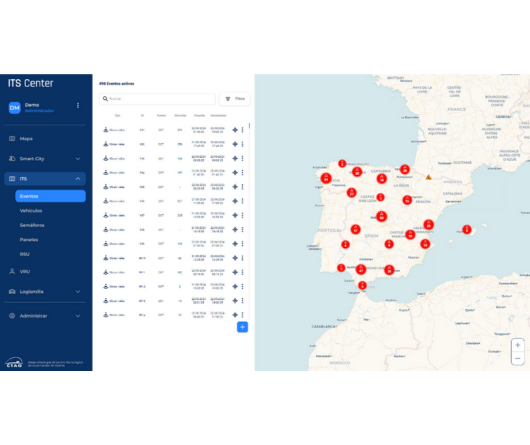Click the Logismilla car icon
The height and width of the screenshot is (445, 530).
tap(12, 292)
